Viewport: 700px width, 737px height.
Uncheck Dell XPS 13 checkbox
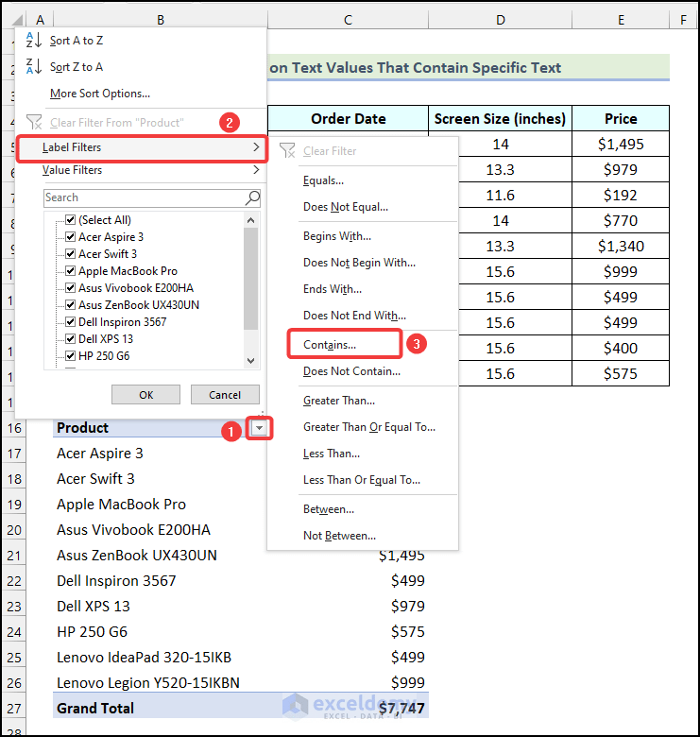click(x=71, y=338)
